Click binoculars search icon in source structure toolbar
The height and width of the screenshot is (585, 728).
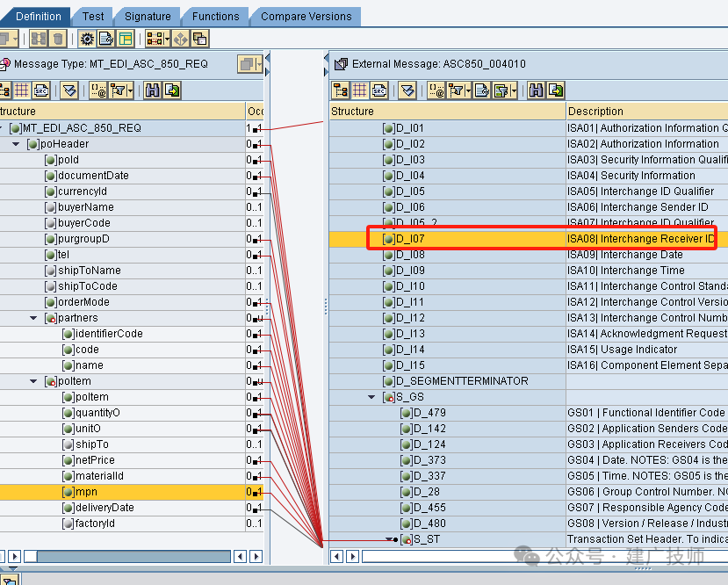point(152,90)
